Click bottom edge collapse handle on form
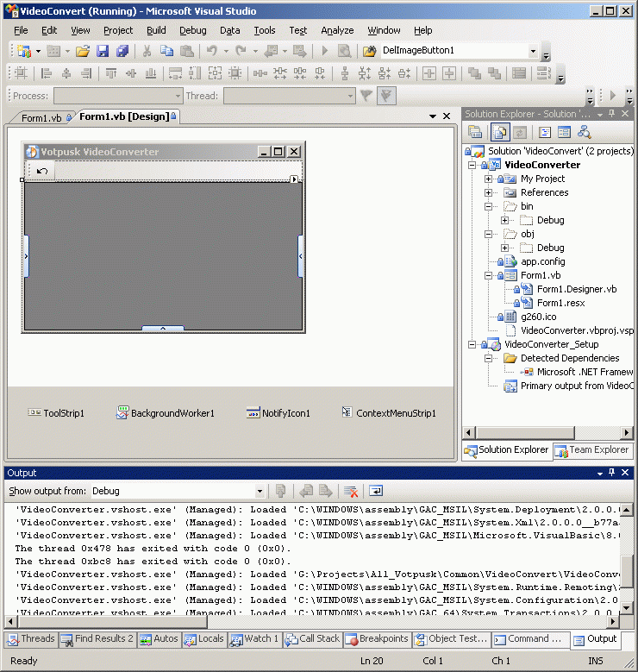This screenshot has height=672, width=638. (x=163, y=329)
